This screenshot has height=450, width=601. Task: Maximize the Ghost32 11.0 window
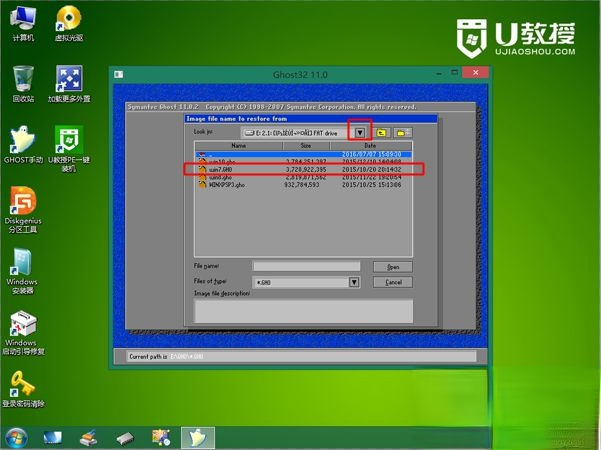coord(455,73)
